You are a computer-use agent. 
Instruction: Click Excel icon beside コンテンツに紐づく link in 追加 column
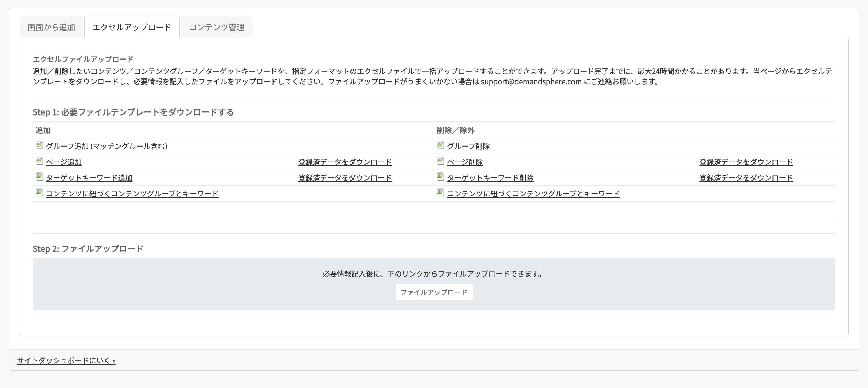[x=40, y=193]
